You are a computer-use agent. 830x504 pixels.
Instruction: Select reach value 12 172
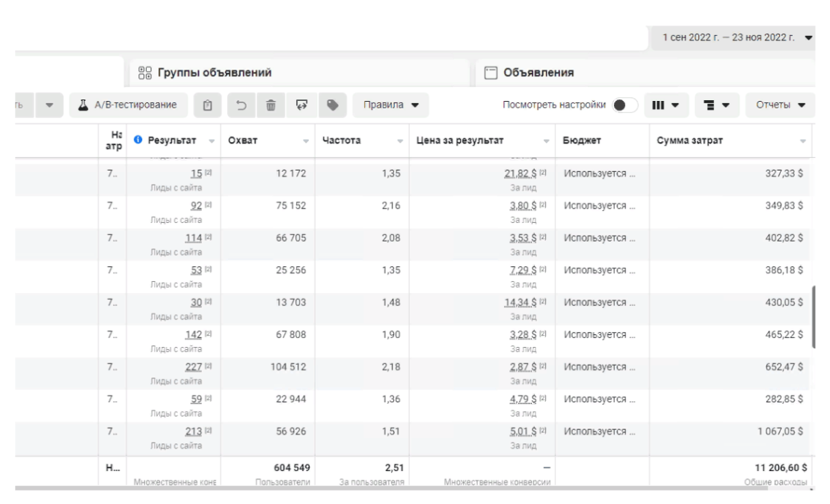click(x=291, y=173)
